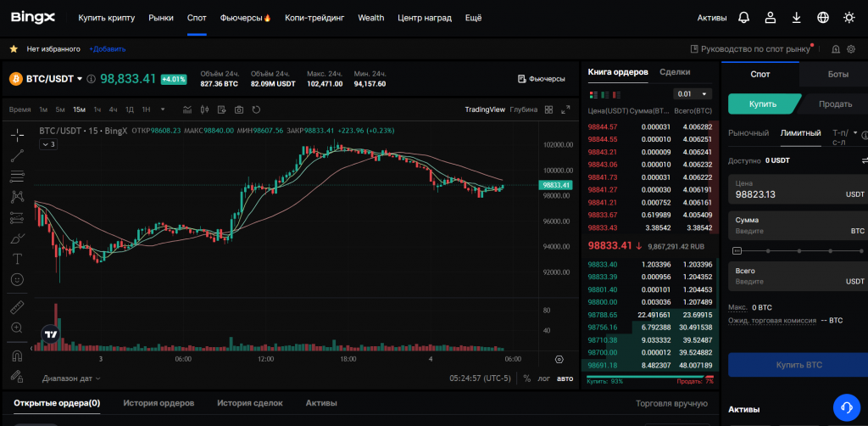Toggle the magnet snapping mode

17,356
